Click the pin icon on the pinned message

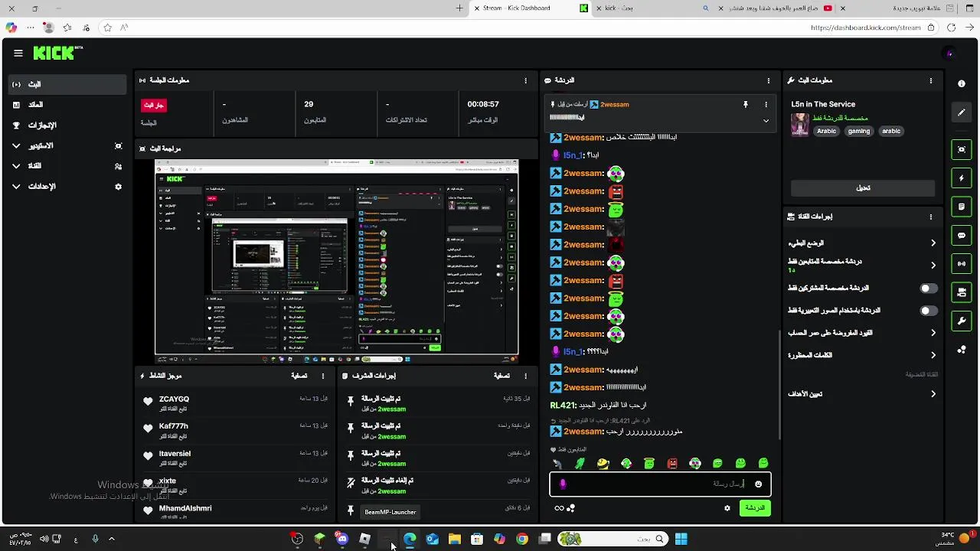pyautogui.click(x=745, y=104)
